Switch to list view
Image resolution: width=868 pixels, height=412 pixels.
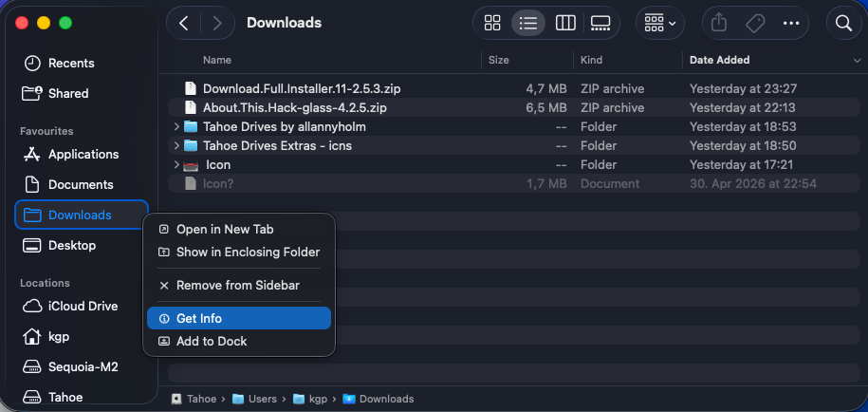point(528,23)
